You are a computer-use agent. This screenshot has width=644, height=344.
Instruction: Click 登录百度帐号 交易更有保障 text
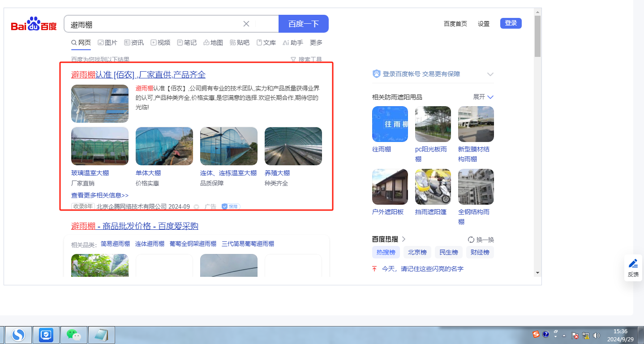pos(421,74)
